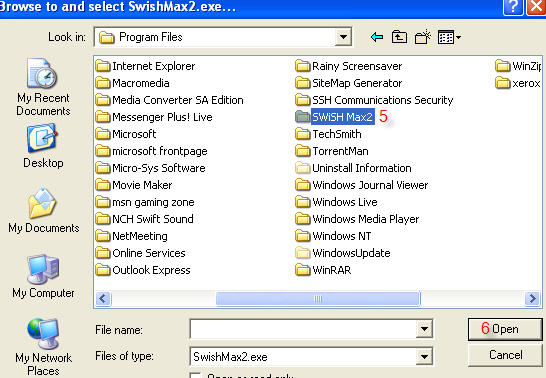Click the Help question mark button
Image resolution: width=546 pixels, height=378 pixels.
point(513,7)
